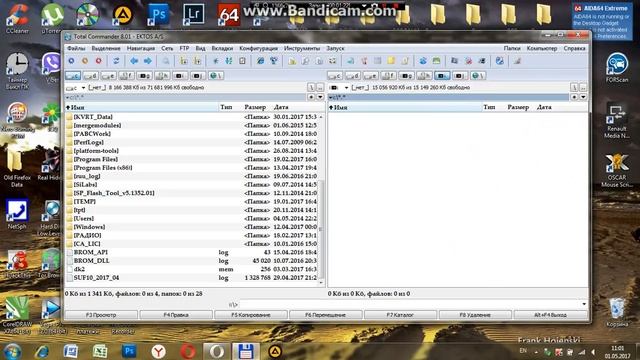The height and width of the screenshot is (360, 640).
Task: Click the swap panels green arrows icon
Action: click(229, 61)
